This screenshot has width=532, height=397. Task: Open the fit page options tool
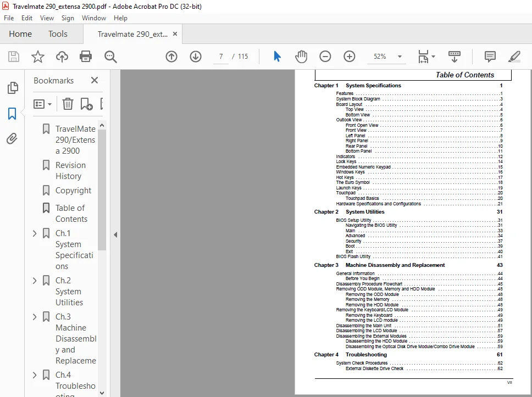coord(426,57)
